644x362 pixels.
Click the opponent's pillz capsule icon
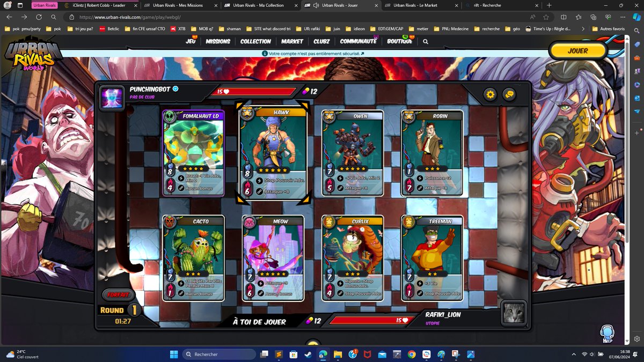coord(306,91)
